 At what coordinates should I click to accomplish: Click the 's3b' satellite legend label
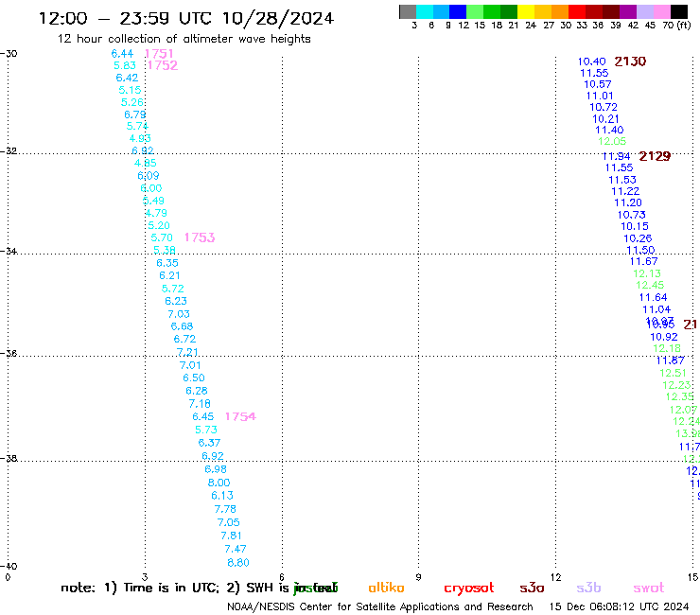pos(588,588)
